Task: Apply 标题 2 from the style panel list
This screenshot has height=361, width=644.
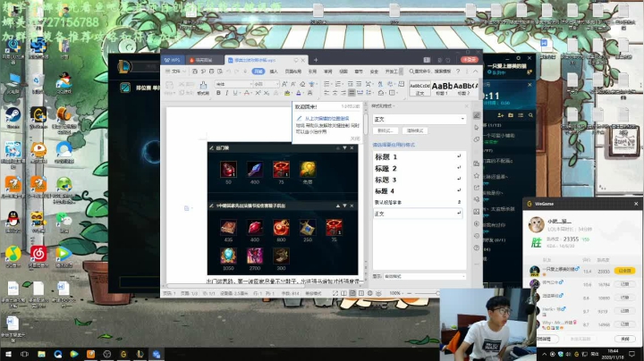Action: pyautogui.click(x=418, y=169)
